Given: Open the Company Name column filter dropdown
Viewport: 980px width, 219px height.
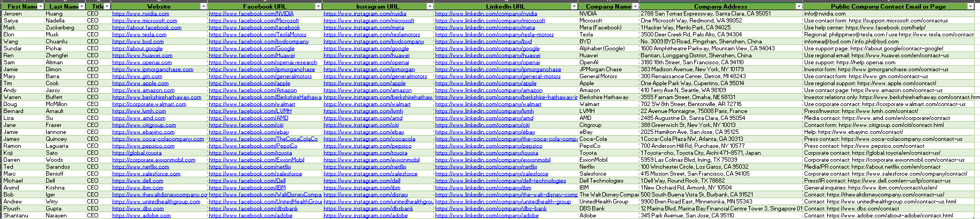Looking at the screenshot, I should [x=635, y=6].
